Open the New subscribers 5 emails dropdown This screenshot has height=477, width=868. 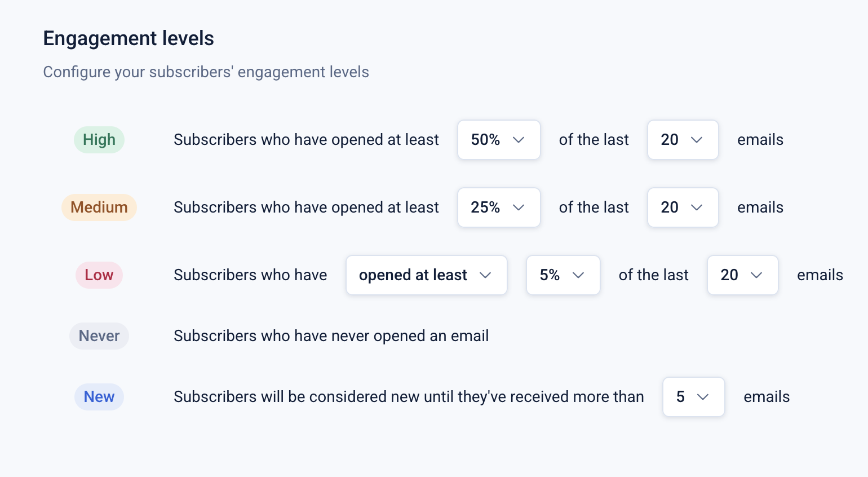point(693,397)
